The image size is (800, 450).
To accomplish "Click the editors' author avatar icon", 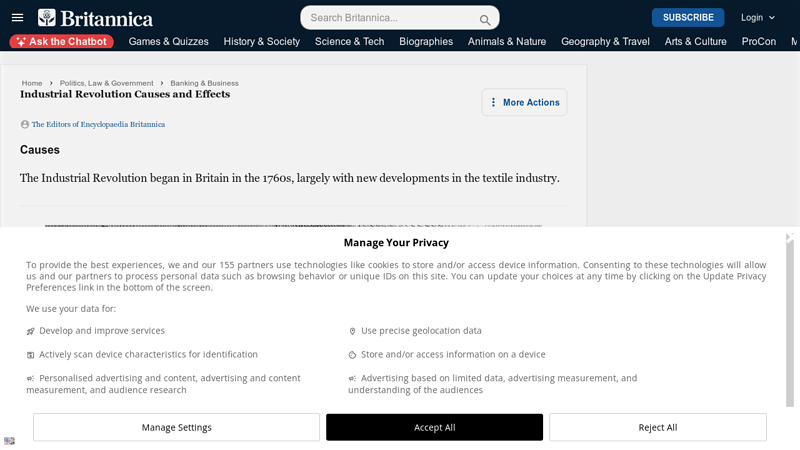I will (25, 125).
